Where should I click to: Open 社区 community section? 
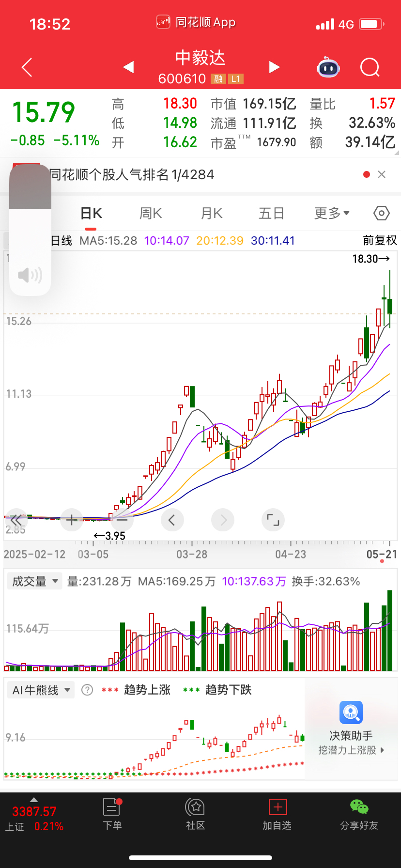pyautogui.click(x=196, y=814)
